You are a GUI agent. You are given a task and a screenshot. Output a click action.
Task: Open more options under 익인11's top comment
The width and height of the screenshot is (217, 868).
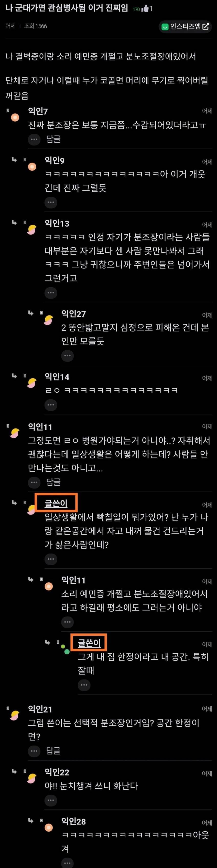click(34, 483)
